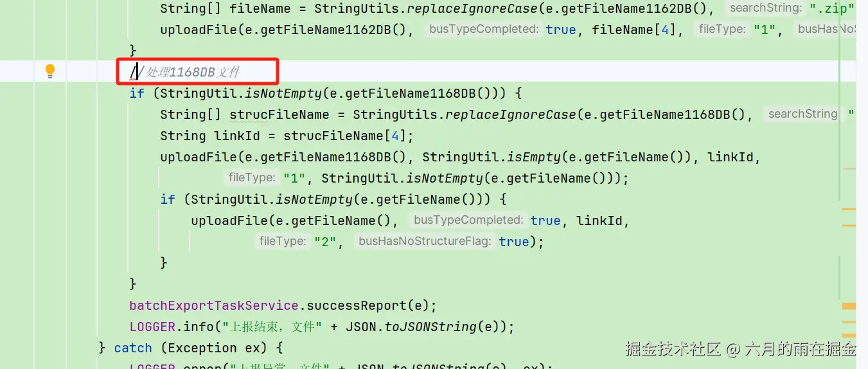Click batchExportTaskService field reference

(x=214, y=305)
